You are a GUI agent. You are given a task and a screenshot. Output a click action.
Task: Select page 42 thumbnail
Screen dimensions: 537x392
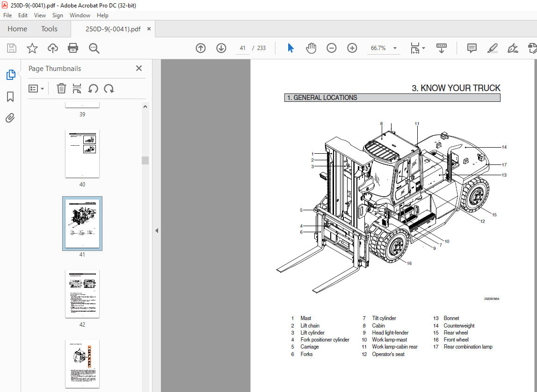pyautogui.click(x=82, y=294)
